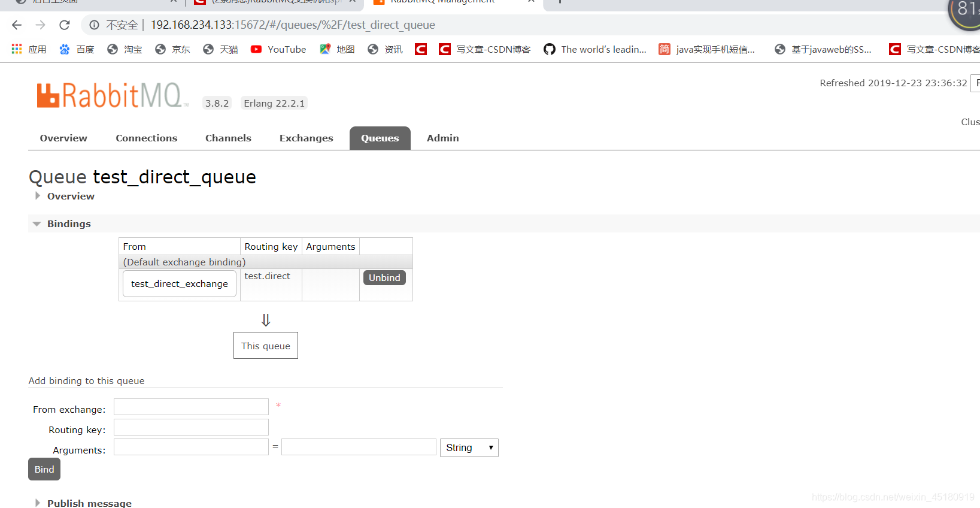Open the 应用 apps bookmark
Image resolution: width=980 pixels, height=508 pixels.
(29, 49)
